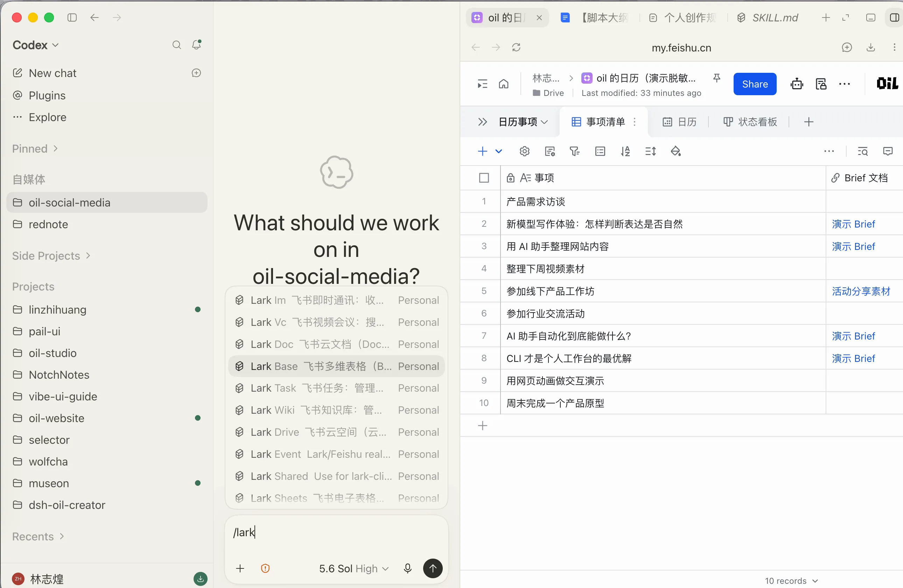This screenshot has height=588, width=903.
Task: Expand the Pinned section
Action: [x=35, y=148]
